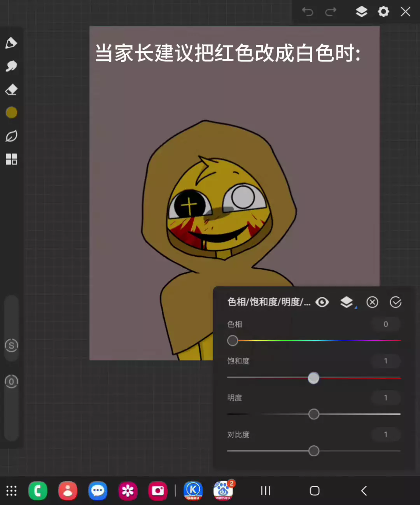Open the red Contacts app
The width and height of the screenshot is (420, 505).
pyautogui.click(x=68, y=491)
